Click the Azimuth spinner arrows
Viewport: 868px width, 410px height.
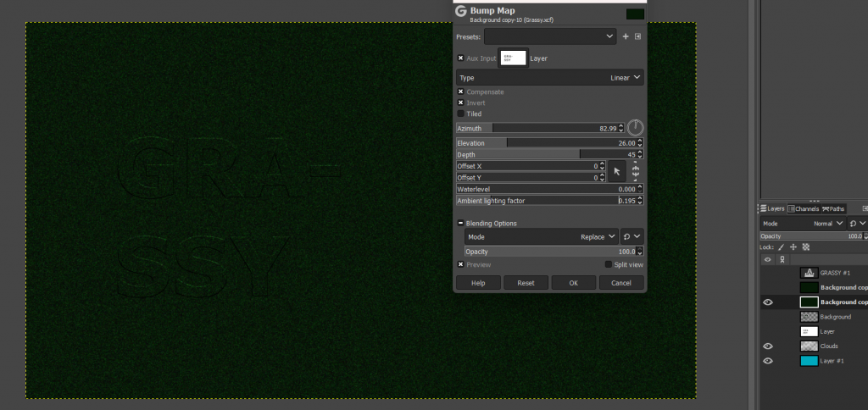(621, 128)
